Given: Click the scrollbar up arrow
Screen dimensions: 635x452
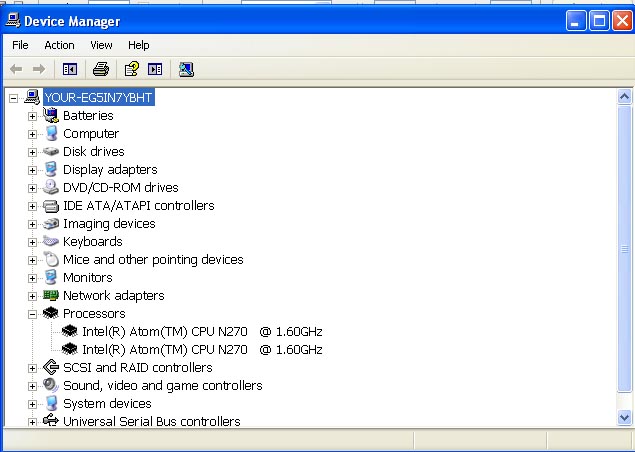Looking at the screenshot, I should (x=624, y=96).
